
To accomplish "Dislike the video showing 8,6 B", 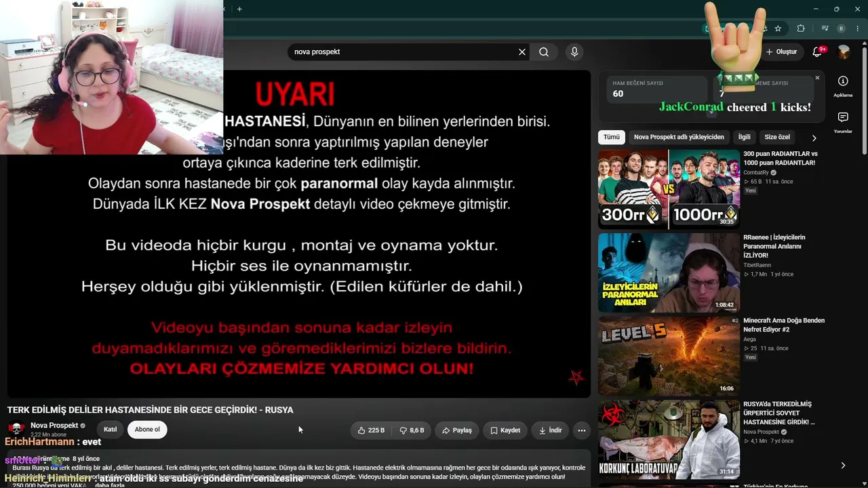I will click(412, 430).
